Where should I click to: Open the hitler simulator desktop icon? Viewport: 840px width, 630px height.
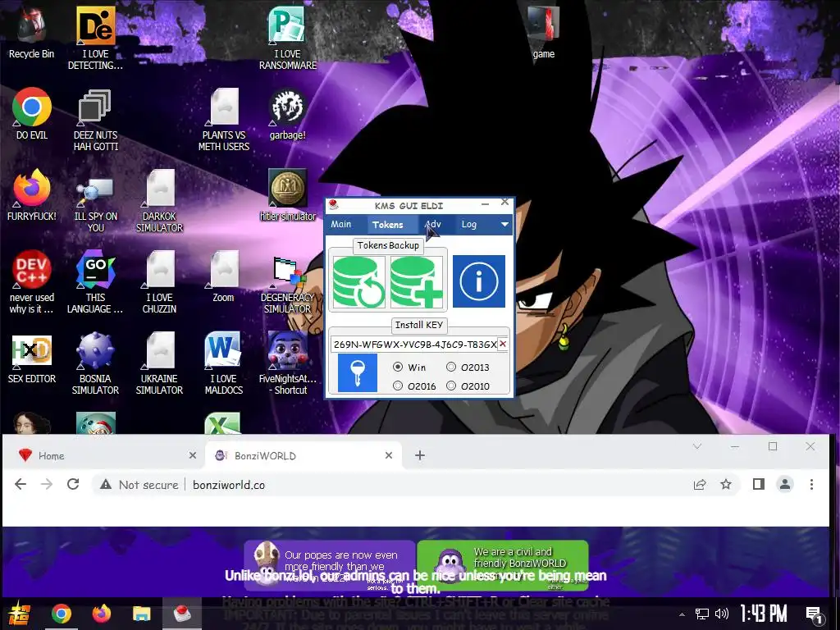point(288,195)
